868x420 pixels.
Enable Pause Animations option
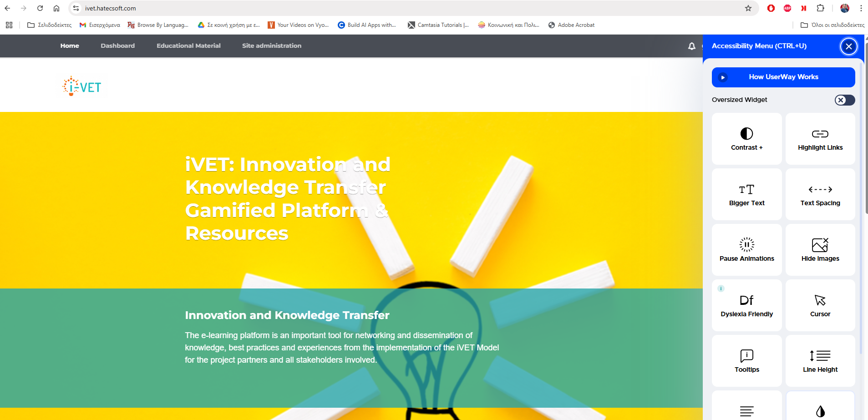(x=747, y=250)
